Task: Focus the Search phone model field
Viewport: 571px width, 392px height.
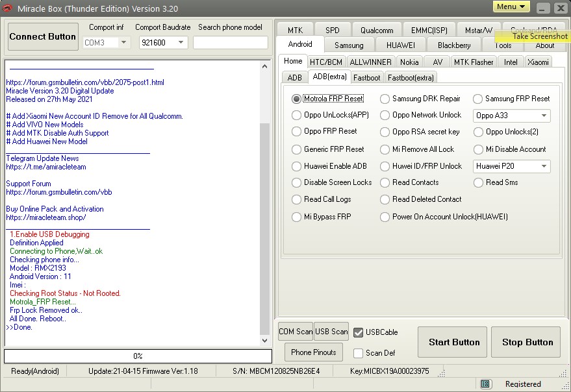Action: click(x=231, y=43)
